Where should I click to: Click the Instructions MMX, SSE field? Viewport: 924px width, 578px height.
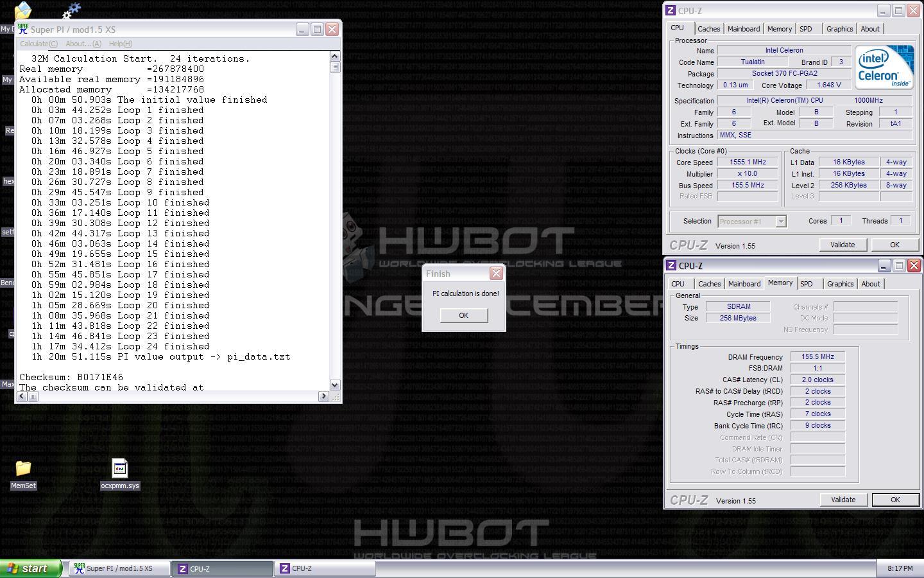(814, 135)
